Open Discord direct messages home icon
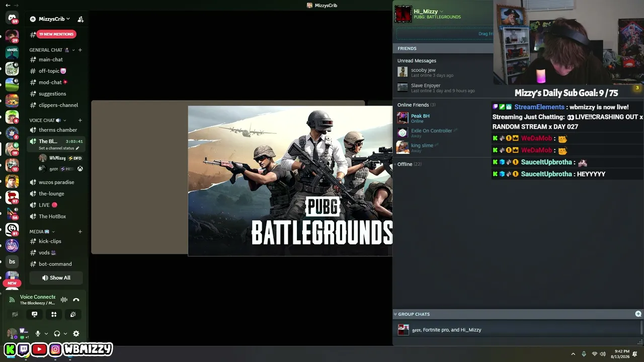 (x=12, y=18)
